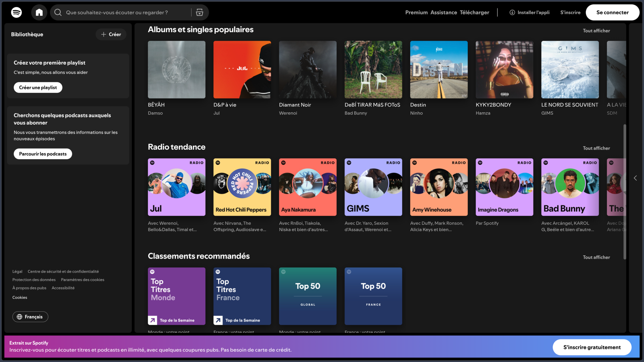Viewport: 644px width, 362px height.
Task: Click S'inscrire gratuitement button
Action: click(592, 347)
